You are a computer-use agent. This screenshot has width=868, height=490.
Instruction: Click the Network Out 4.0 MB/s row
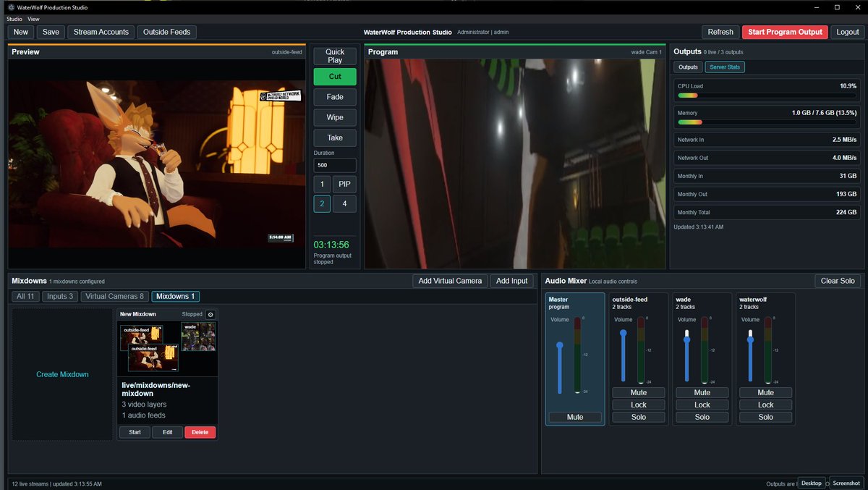[x=767, y=158]
